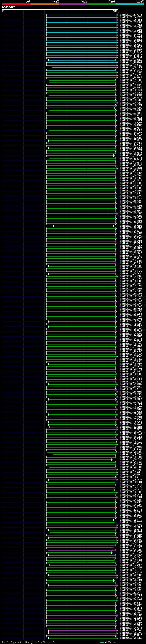Select hit label UniRef100_Q1LQM3
146x644 pixels.
131,550
